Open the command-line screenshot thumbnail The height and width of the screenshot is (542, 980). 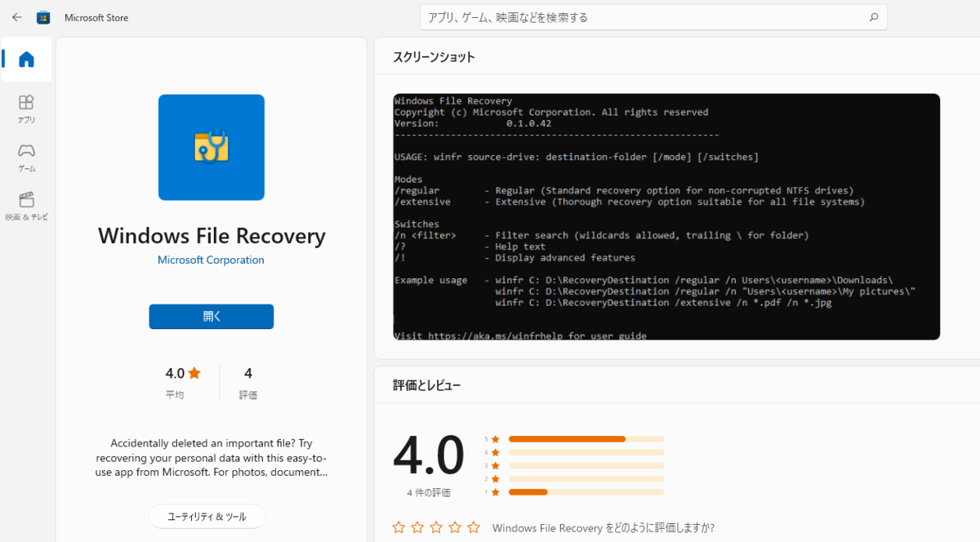[x=666, y=216]
